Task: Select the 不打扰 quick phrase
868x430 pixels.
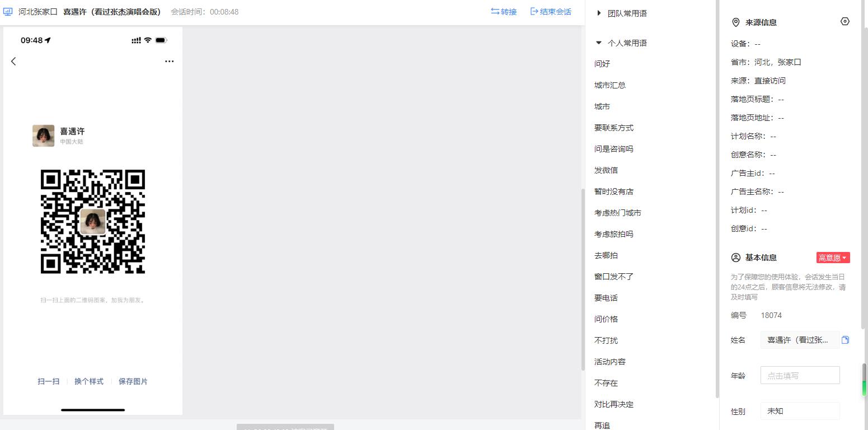Action: pos(606,340)
